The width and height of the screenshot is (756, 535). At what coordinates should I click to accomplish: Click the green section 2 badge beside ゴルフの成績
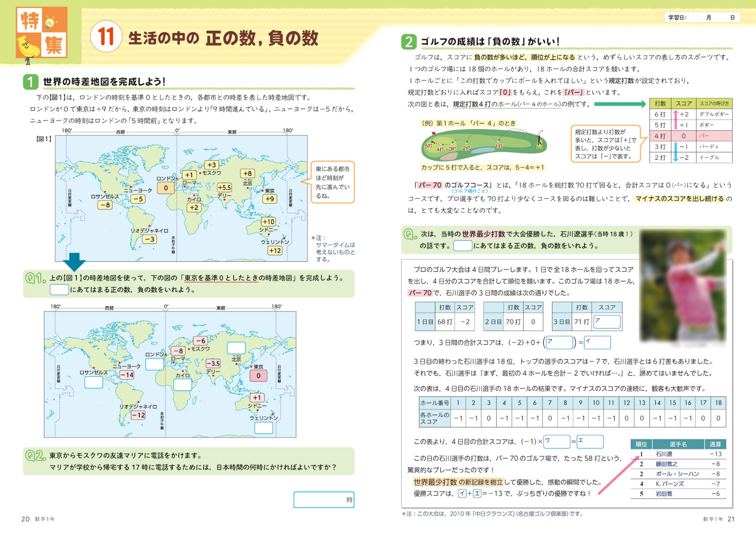coord(409,42)
